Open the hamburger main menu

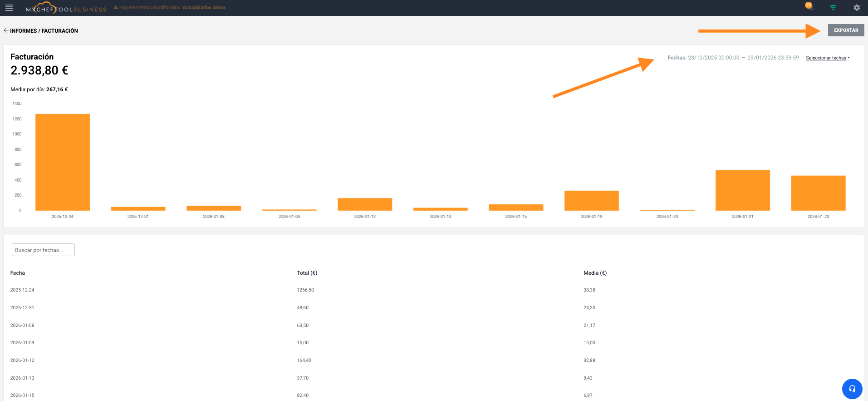coord(9,8)
